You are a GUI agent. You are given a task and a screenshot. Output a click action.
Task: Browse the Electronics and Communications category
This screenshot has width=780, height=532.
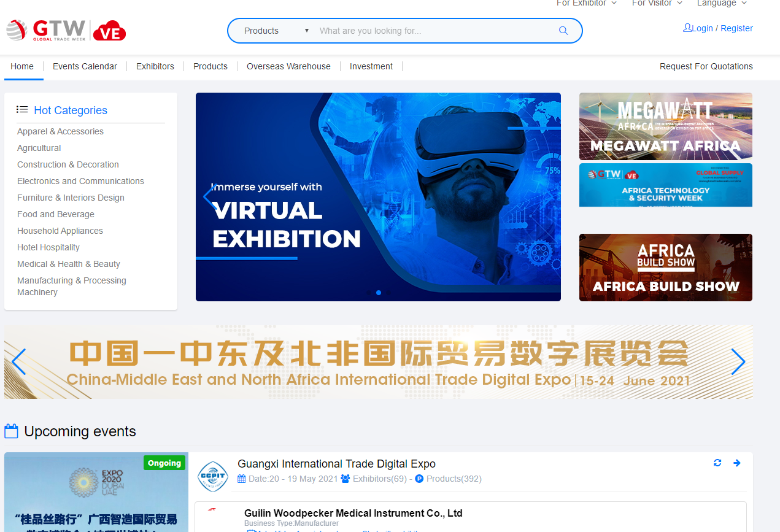coord(80,181)
